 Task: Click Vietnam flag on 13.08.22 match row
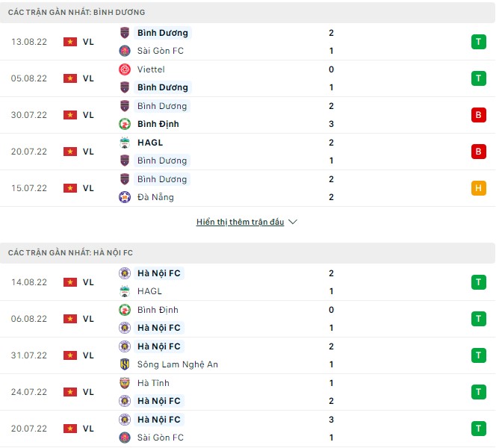point(70,42)
